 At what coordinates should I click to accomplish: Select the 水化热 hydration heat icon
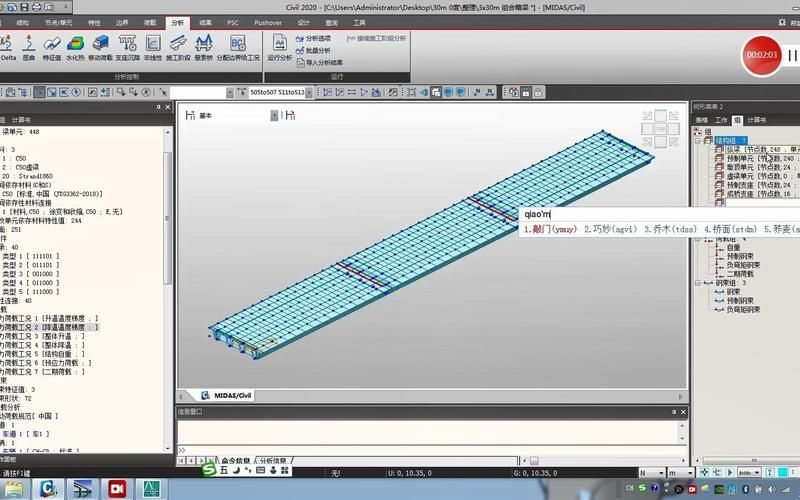tap(75, 46)
